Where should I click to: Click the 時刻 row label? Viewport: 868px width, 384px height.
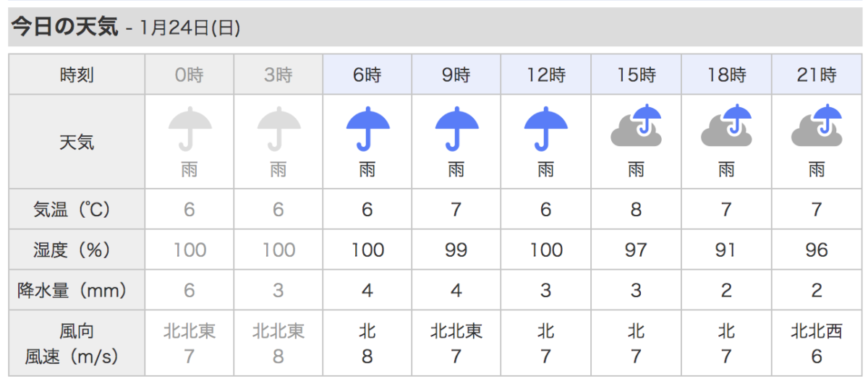(77, 74)
